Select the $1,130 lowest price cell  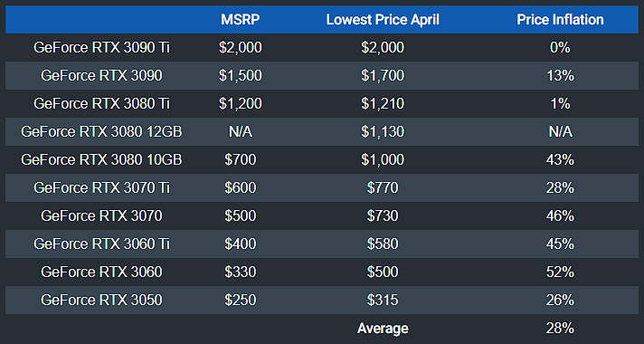tap(383, 132)
